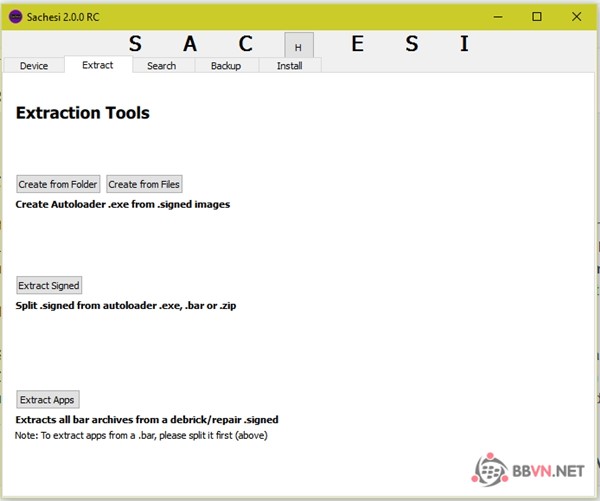Click the Extract Signed button
Viewport: 600px width, 501px height.
(x=49, y=286)
